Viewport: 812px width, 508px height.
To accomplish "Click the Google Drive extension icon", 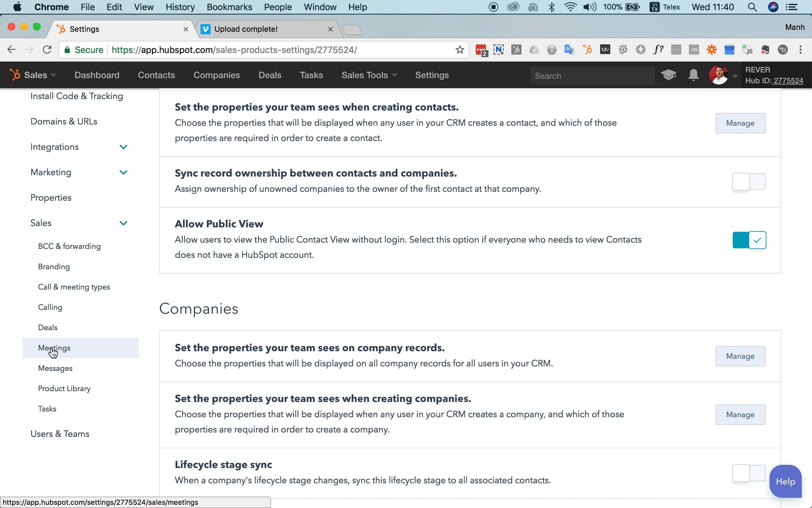I will tap(534, 50).
